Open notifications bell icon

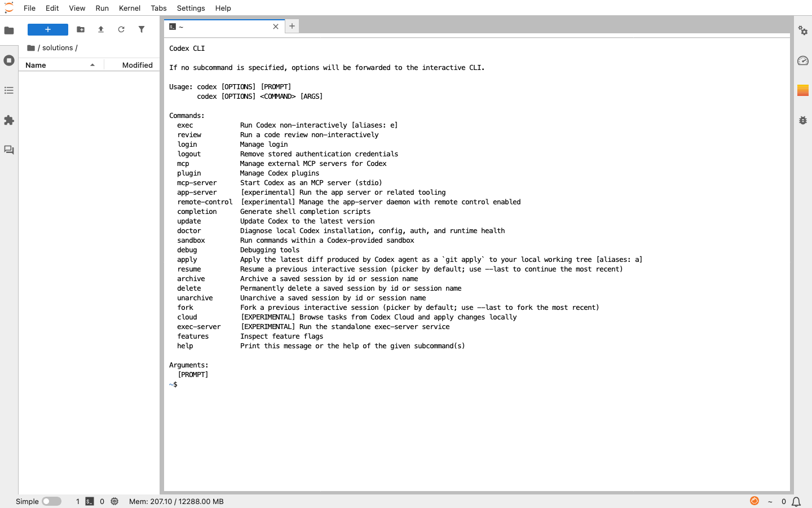coord(796,501)
